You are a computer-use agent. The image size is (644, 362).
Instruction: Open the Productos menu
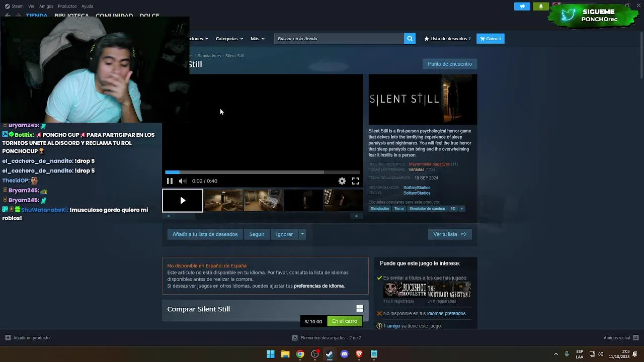(x=67, y=6)
